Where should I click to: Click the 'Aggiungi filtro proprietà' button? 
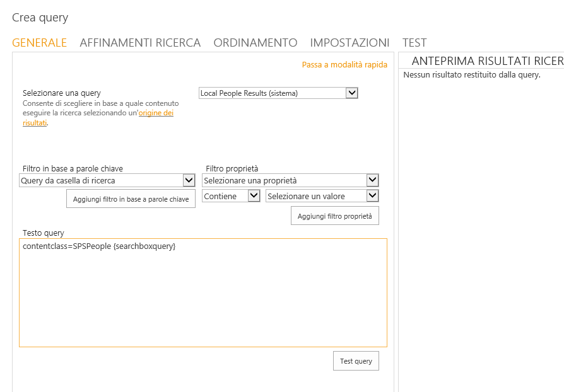coord(335,216)
